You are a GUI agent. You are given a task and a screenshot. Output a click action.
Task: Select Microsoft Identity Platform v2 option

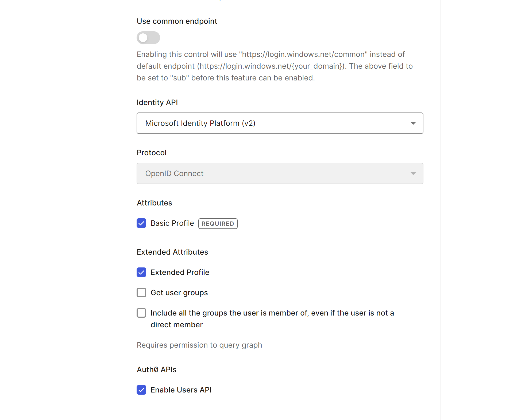[x=280, y=123]
